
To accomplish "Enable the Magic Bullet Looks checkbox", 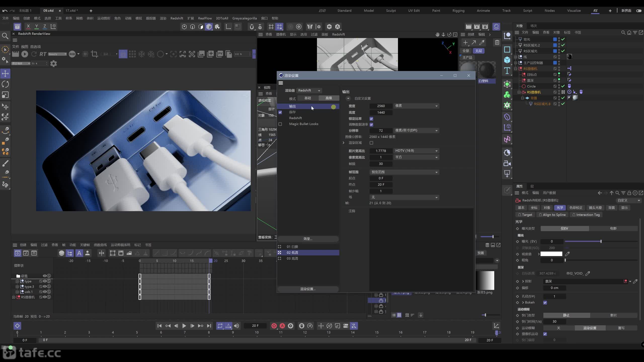I will [x=280, y=124].
